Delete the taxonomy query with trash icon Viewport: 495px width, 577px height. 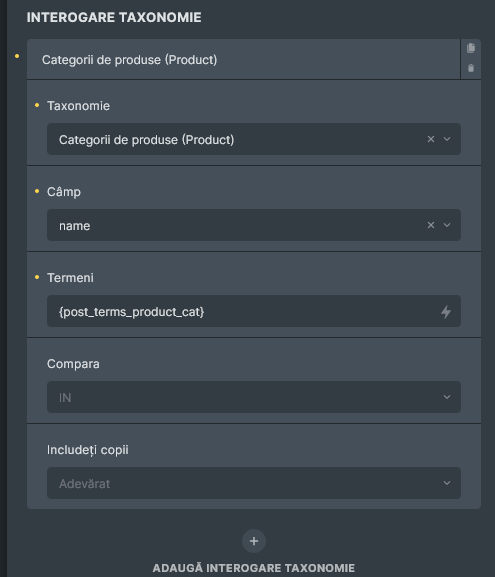pyautogui.click(x=471, y=68)
